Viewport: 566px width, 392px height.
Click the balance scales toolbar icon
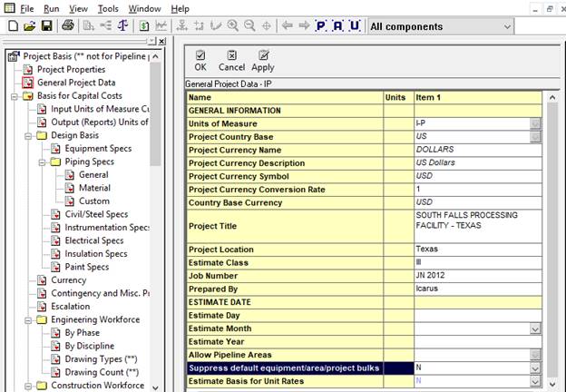(x=122, y=26)
